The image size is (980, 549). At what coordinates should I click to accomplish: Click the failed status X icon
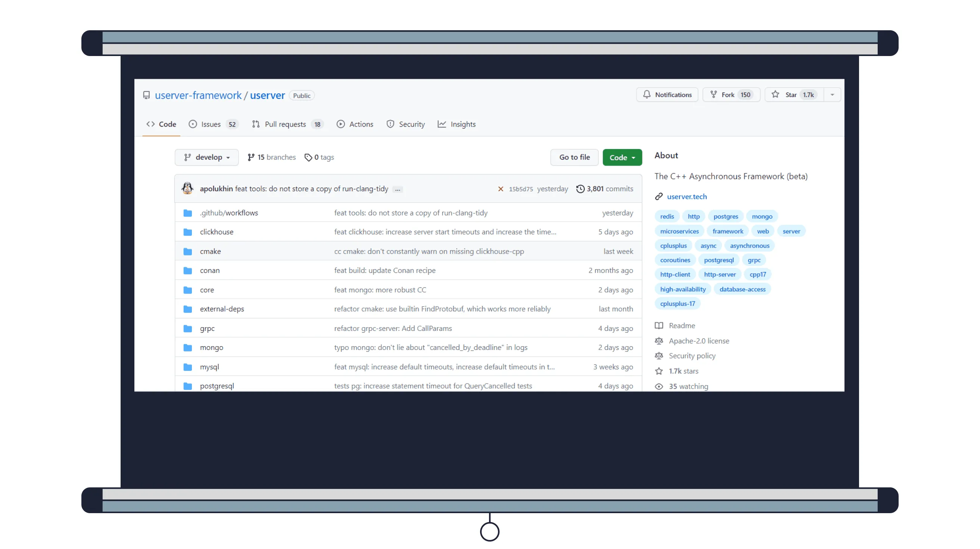pyautogui.click(x=501, y=189)
